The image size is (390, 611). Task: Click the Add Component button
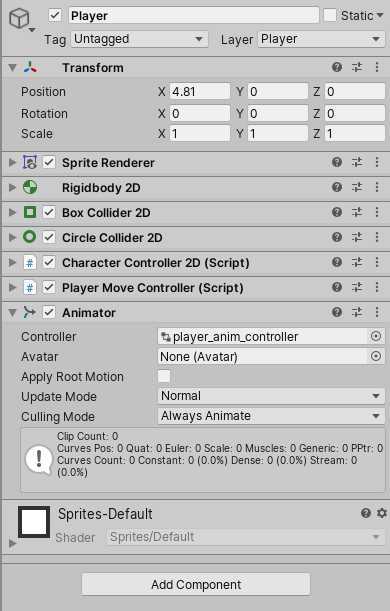[x=196, y=584]
